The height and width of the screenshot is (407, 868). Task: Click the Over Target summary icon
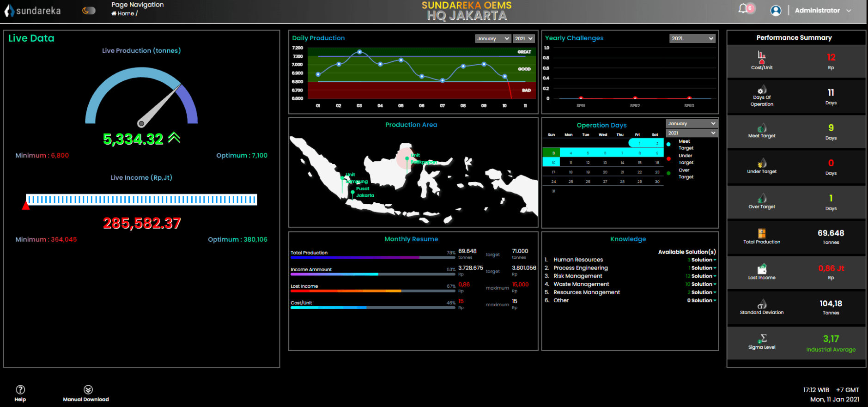coord(762,199)
